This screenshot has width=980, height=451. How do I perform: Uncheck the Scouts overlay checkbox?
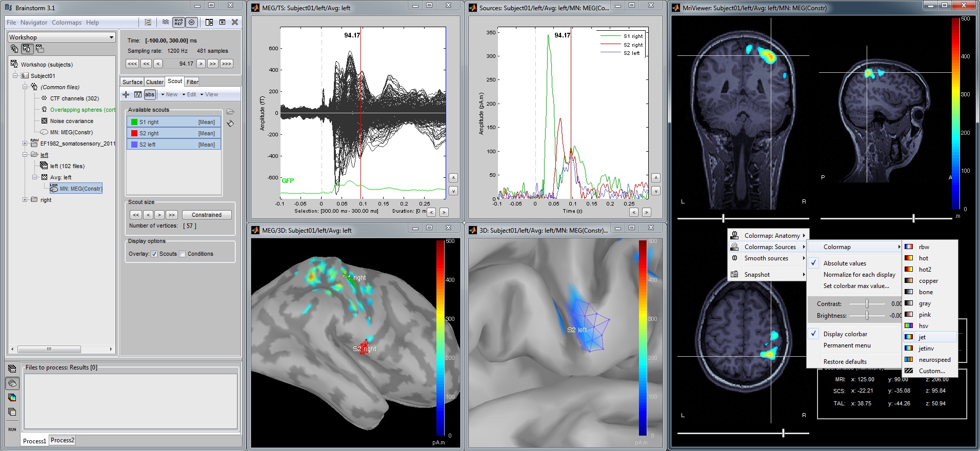[x=154, y=254]
